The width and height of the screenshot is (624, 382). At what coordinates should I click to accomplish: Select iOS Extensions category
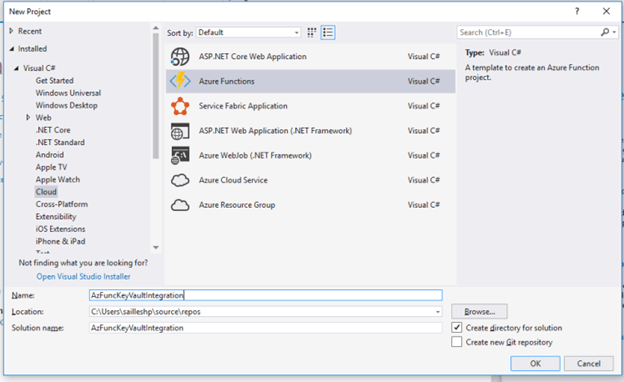click(60, 229)
